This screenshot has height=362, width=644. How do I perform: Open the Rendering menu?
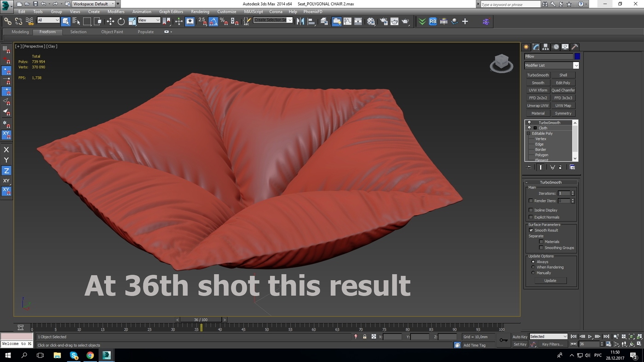coord(200,11)
